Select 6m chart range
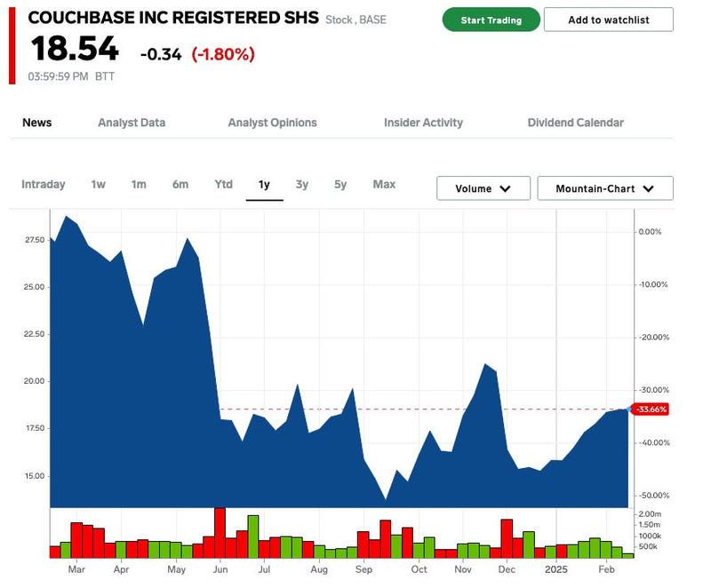This screenshot has width=711, height=588. point(180,185)
